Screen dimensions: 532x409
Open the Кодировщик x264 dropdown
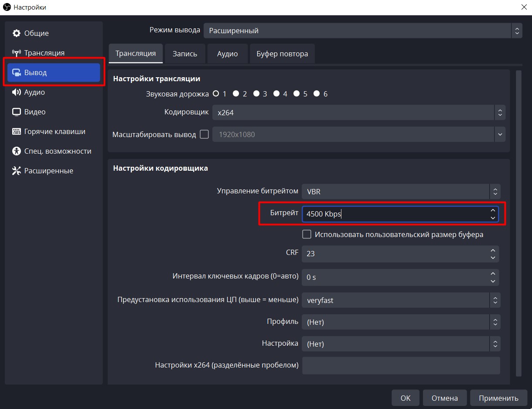click(358, 113)
